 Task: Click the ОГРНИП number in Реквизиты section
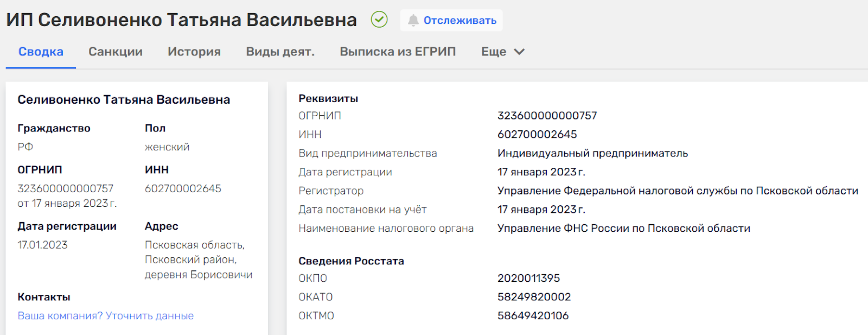click(547, 116)
